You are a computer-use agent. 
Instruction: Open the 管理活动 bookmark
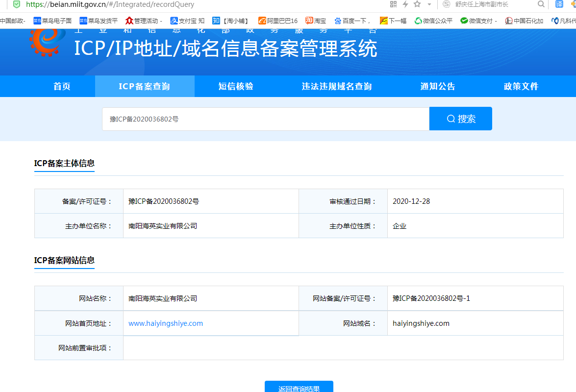144,21
